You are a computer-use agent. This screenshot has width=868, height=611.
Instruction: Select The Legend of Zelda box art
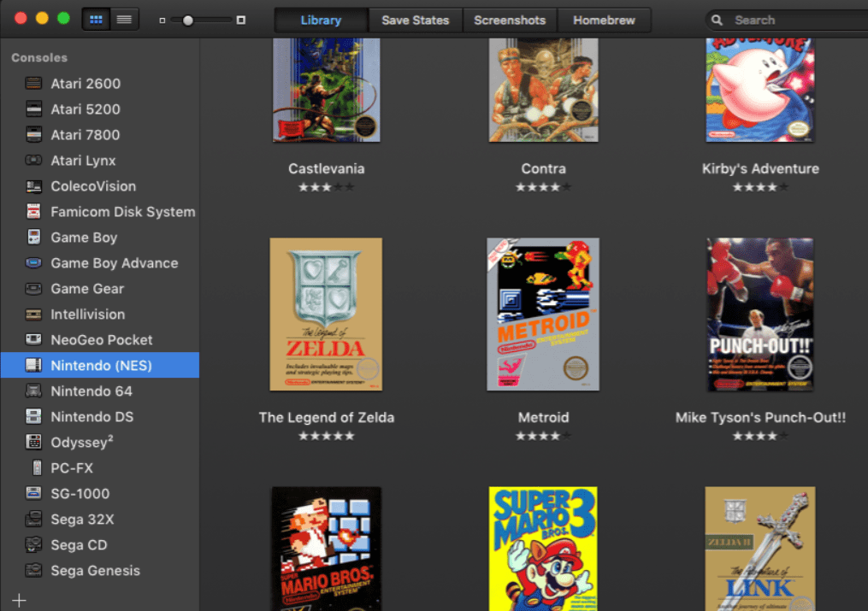(326, 314)
